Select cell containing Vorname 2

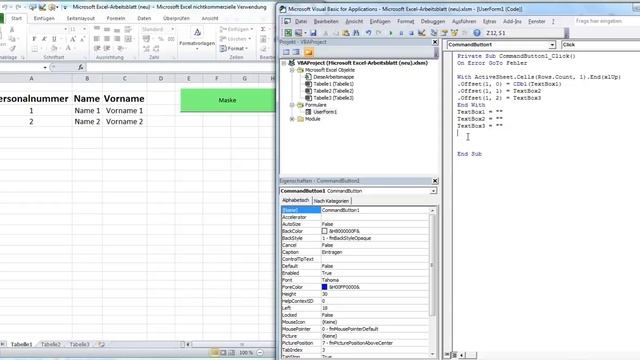coord(124,122)
